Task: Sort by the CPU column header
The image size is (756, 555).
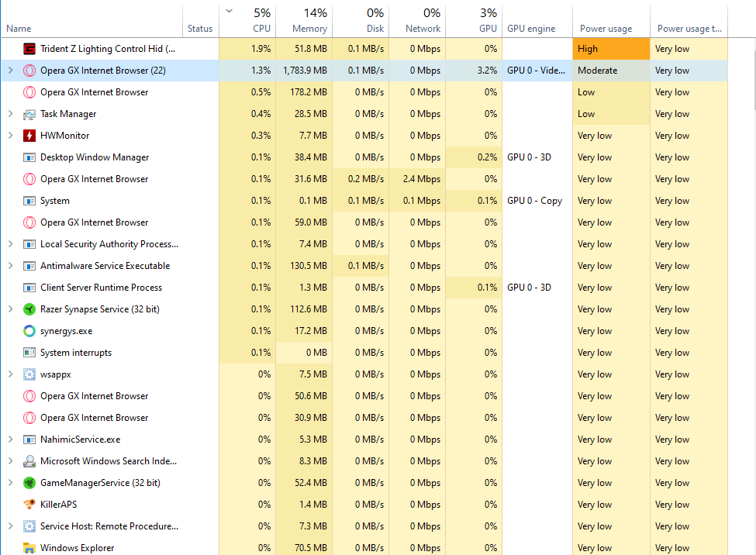Action: coord(247,22)
